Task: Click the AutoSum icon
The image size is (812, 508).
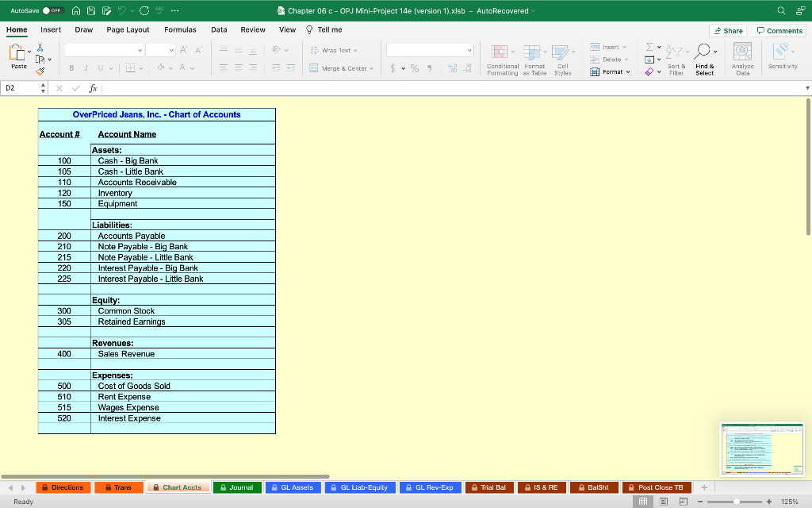Action: click(651, 48)
